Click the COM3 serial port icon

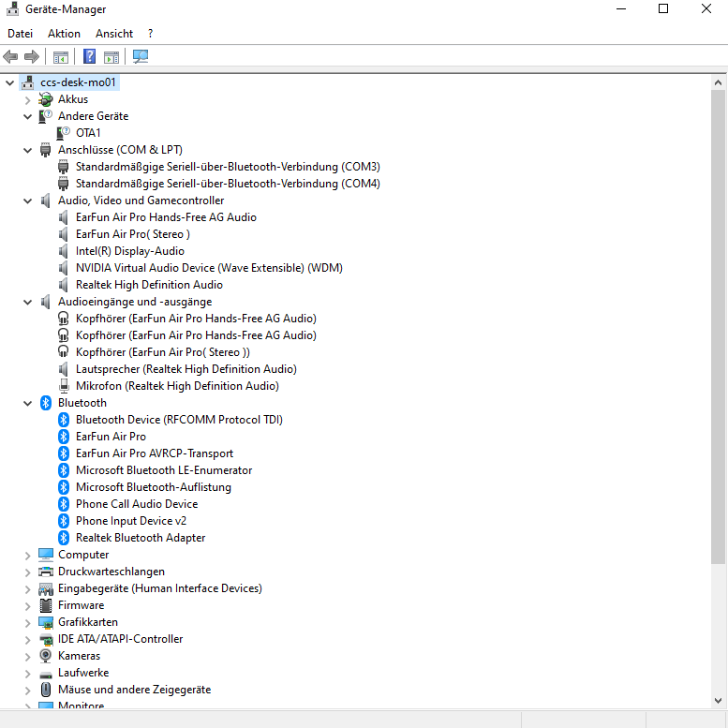63,166
